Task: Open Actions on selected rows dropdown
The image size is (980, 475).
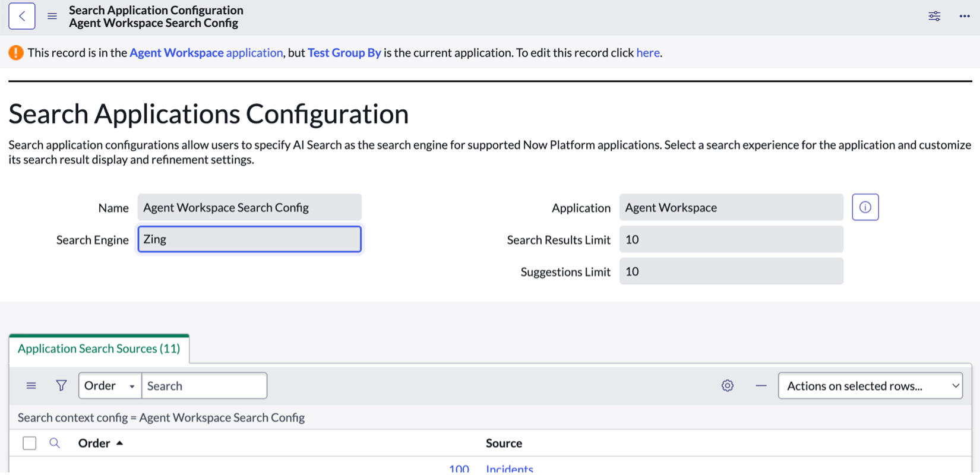Action: pyautogui.click(x=871, y=386)
